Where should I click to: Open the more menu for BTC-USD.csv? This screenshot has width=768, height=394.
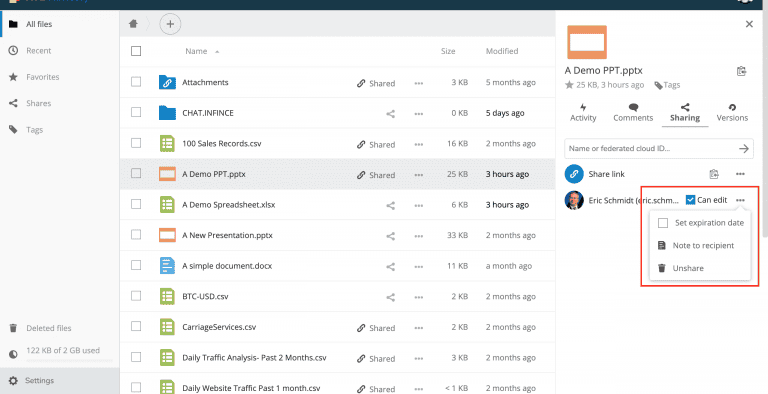(418, 297)
